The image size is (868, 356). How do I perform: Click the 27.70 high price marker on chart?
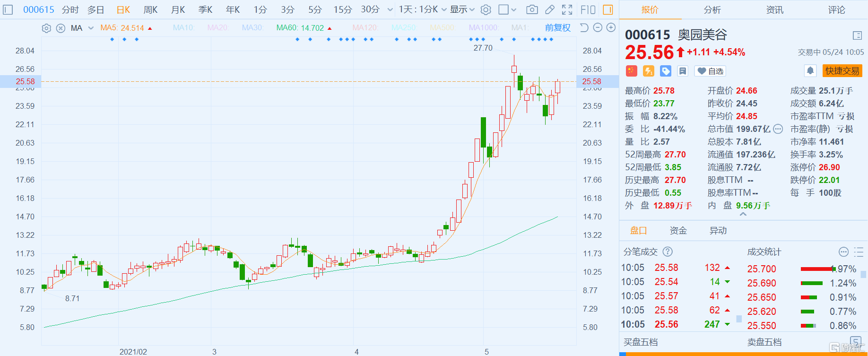point(483,48)
